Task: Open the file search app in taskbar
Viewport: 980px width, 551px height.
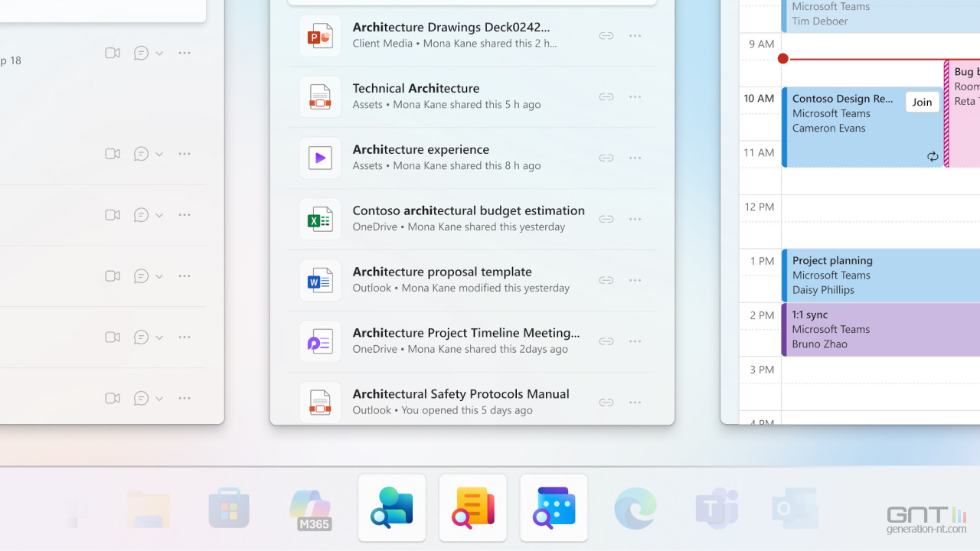Action: pos(473,508)
